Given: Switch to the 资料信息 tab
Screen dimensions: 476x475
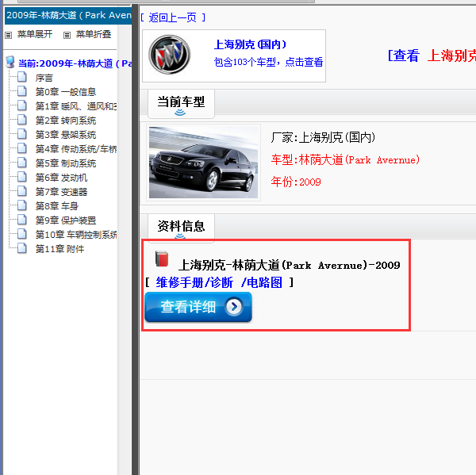Looking at the screenshot, I should [x=181, y=227].
